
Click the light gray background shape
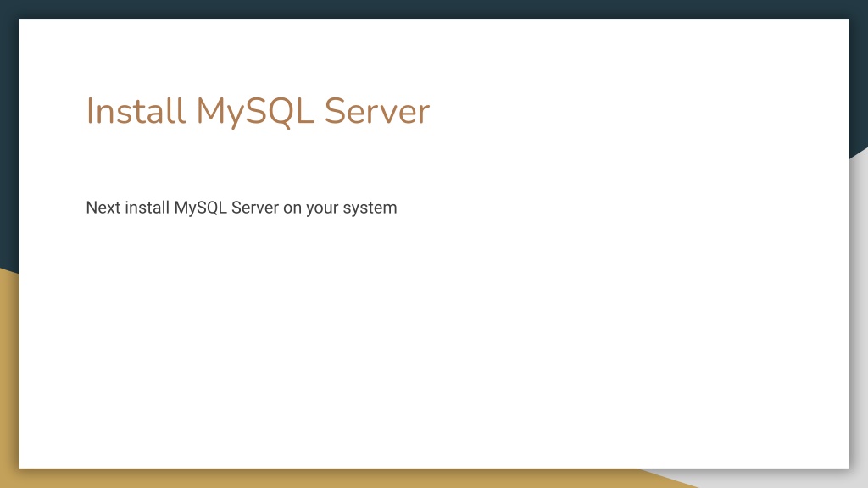[x=858, y=332]
